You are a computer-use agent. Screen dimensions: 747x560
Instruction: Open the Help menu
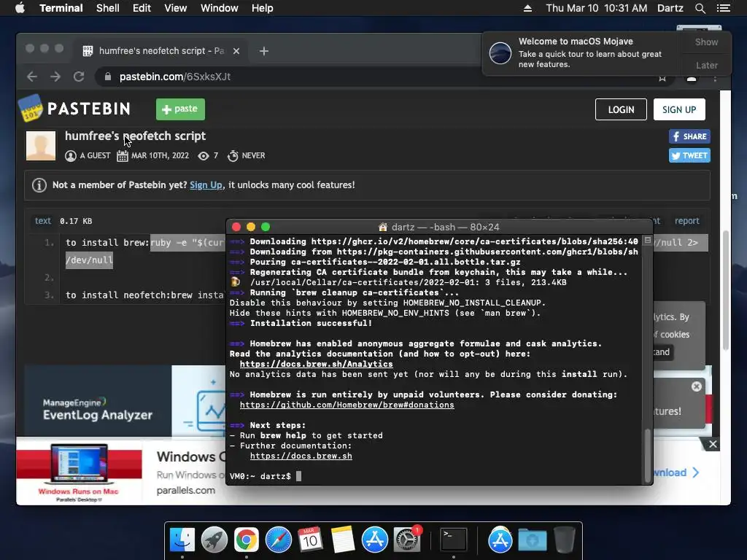(262, 8)
